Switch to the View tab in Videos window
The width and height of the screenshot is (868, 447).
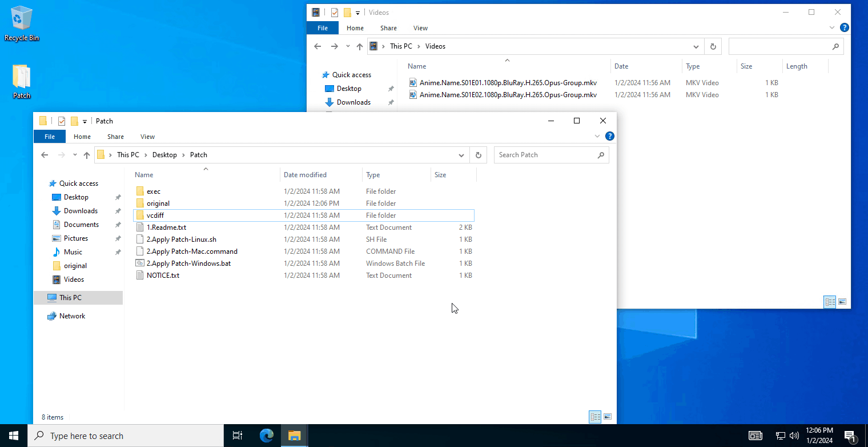pos(420,28)
